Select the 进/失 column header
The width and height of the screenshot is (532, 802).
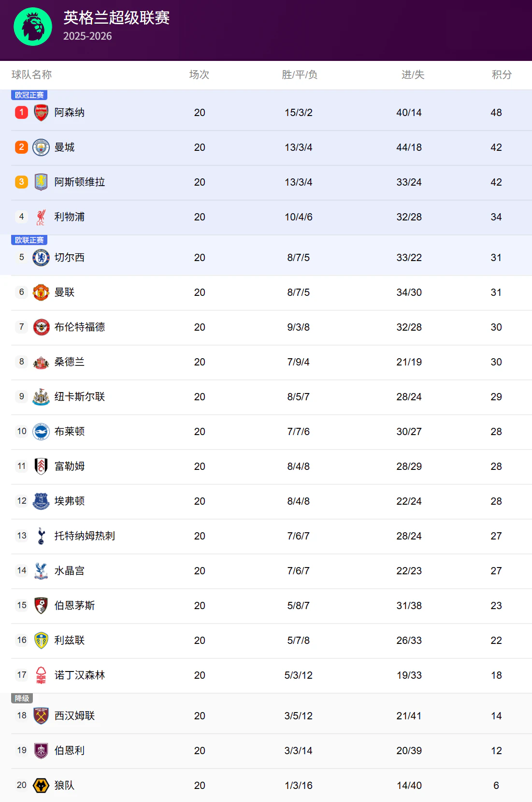tap(413, 74)
